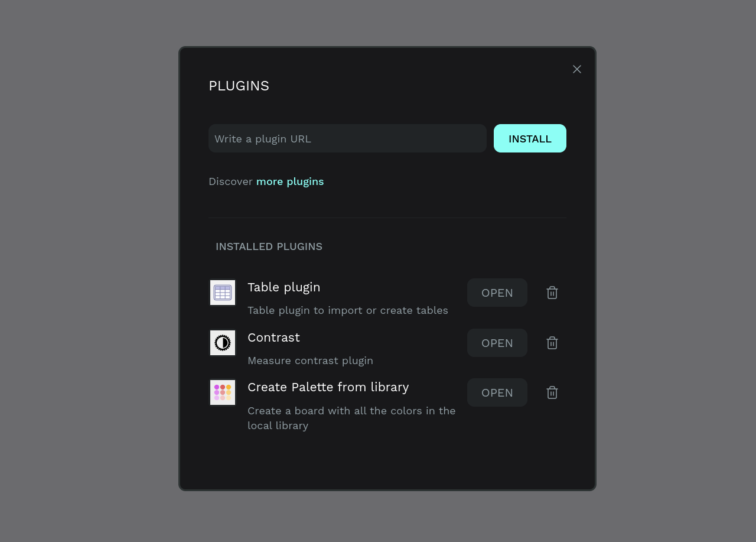Screen dimensions: 756x542
Task: Open the Table plugin
Action: click(x=497, y=292)
